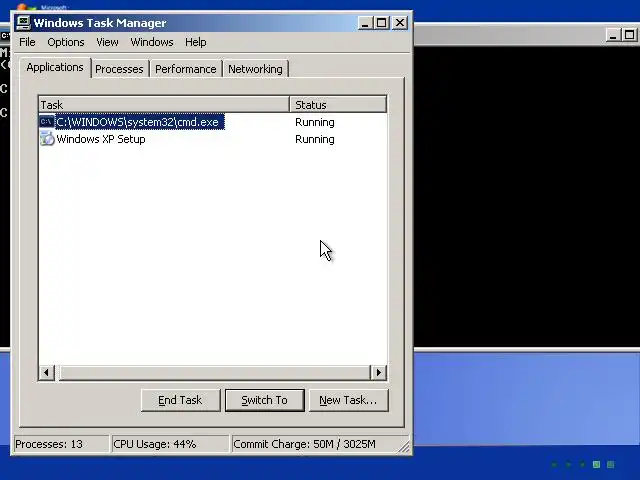Switch to the Performance tab
Screen dimensions: 640x480
[x=186, y=69]
